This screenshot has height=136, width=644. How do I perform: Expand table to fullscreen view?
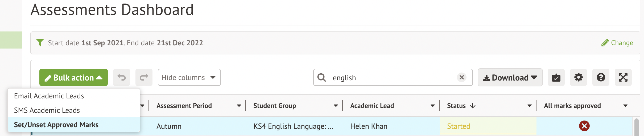click(623, 78)
